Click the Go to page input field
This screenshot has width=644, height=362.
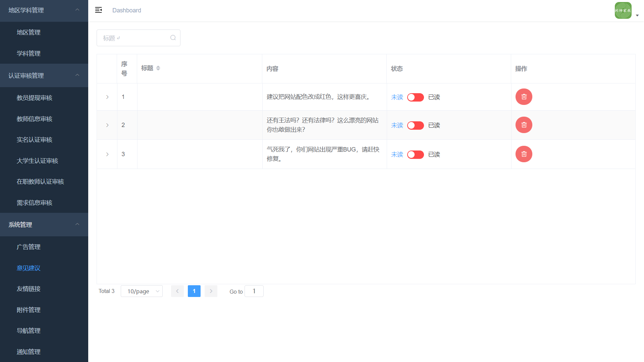click(254, 291)
